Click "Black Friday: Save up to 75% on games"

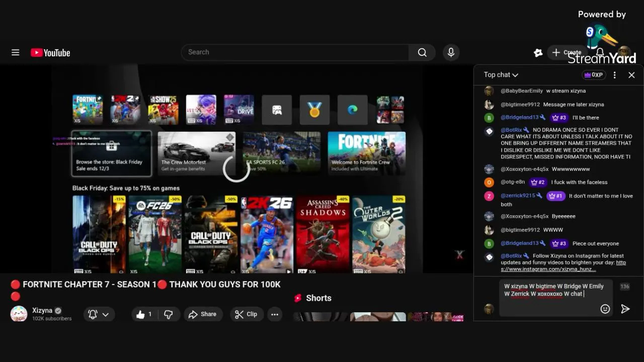[126, 188]
